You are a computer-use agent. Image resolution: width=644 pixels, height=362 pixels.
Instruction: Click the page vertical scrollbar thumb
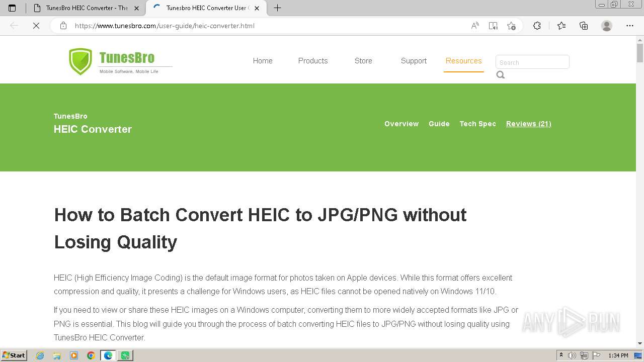coord(640,52)
